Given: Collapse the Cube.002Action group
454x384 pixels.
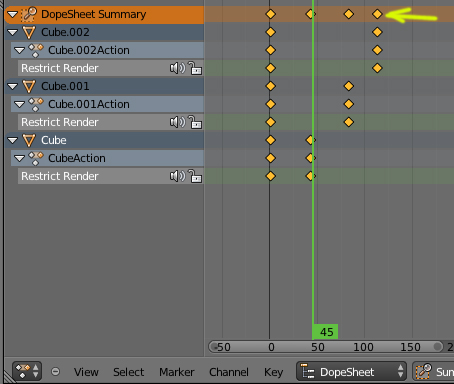Looking at the screenshot, I should pyautogui.click(x=20, y=50).
